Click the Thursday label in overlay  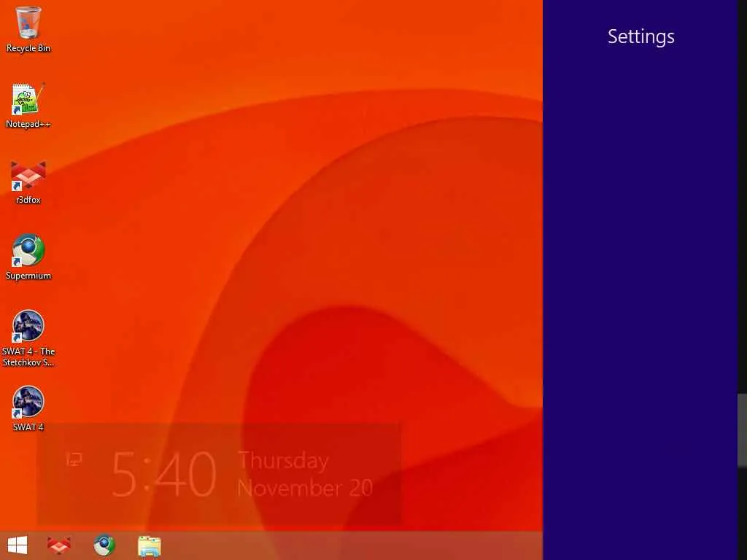pyautogui.click(x=283, y=461)
